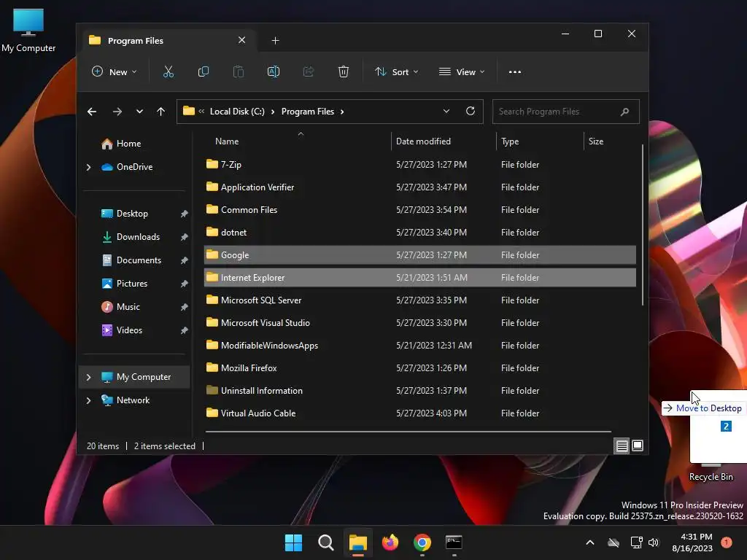Viewport: 747px width, 560px height.
Task: Open Downloads in quick access
Action: [131, 237]
